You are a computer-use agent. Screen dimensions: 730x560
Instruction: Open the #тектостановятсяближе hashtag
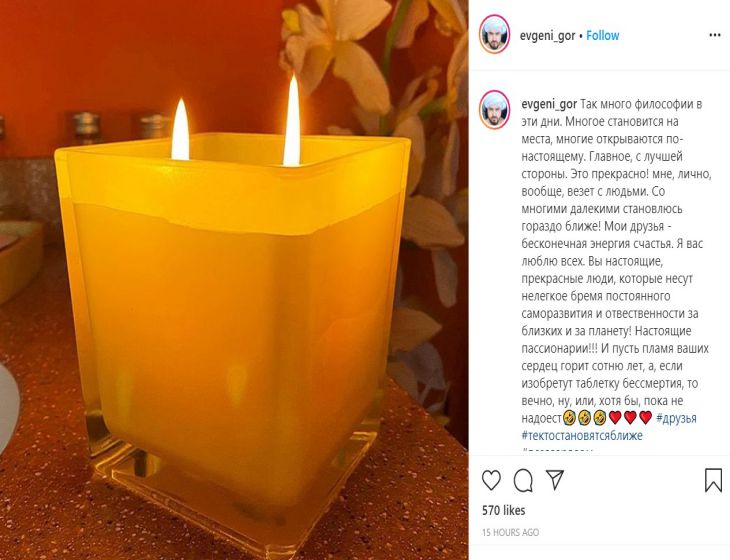pyautogui.click(x=582, y=436)
